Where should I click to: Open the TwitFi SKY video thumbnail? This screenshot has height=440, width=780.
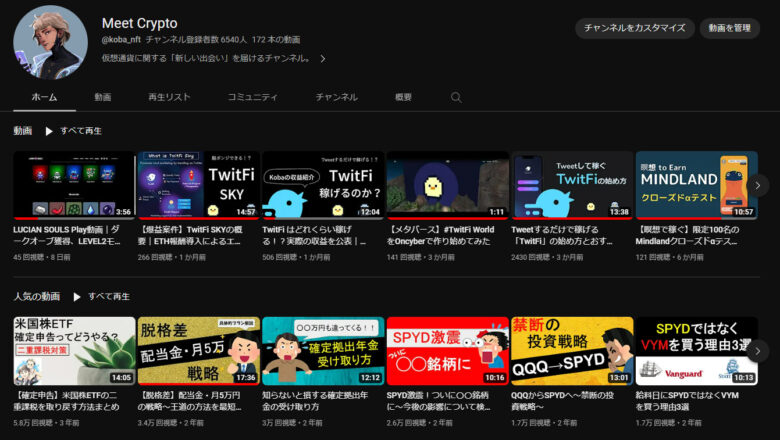(x=198, y=185)
